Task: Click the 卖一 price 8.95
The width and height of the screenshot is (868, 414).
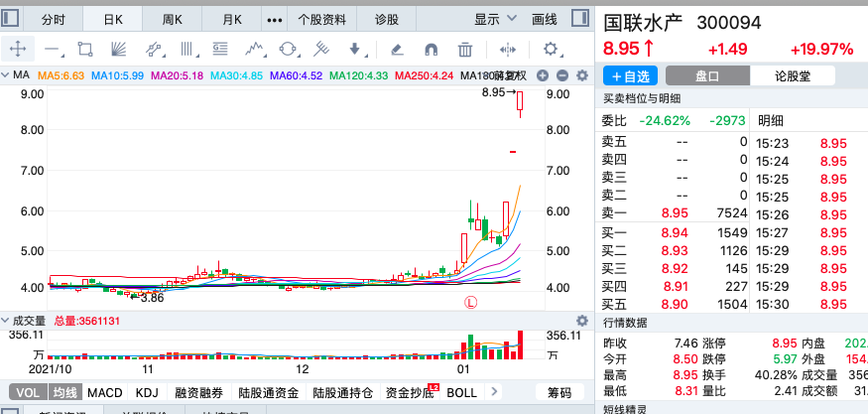Action: 674,213
